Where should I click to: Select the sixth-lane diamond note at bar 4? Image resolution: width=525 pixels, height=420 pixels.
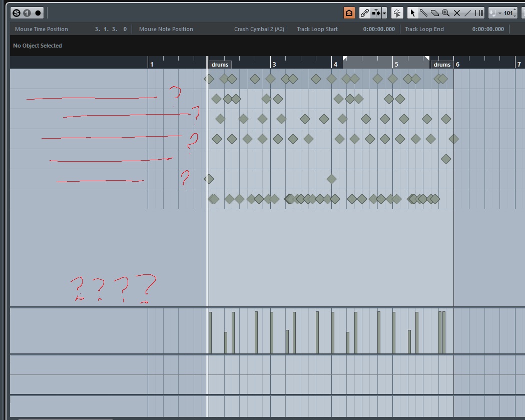click(331, 179)
